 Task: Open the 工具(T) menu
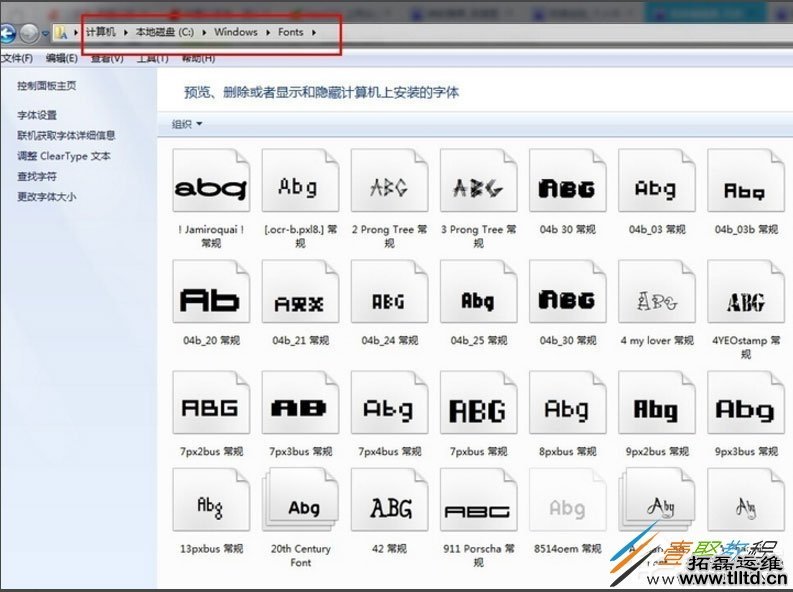(x=152, y=58)
